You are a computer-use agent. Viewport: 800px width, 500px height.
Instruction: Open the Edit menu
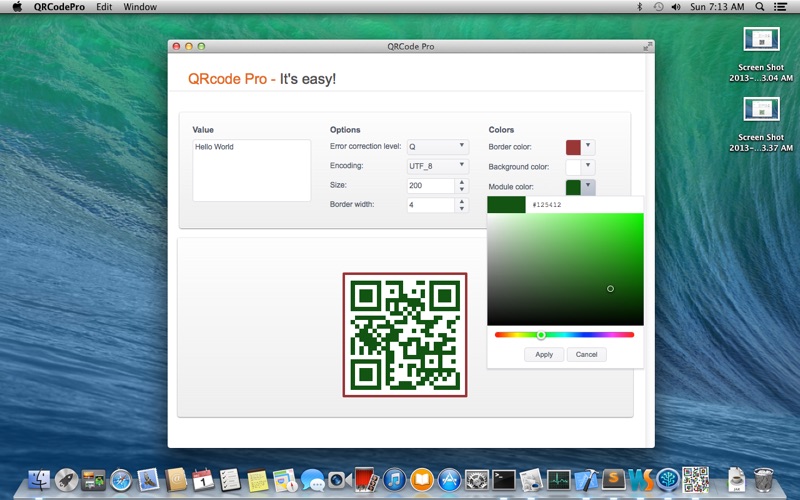pos(104,7)
